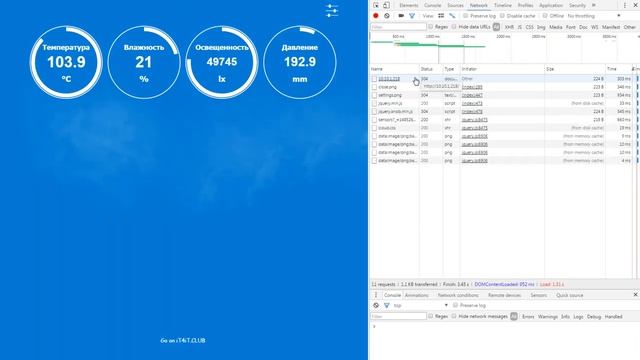Click the console filter text field

[398, 316]
